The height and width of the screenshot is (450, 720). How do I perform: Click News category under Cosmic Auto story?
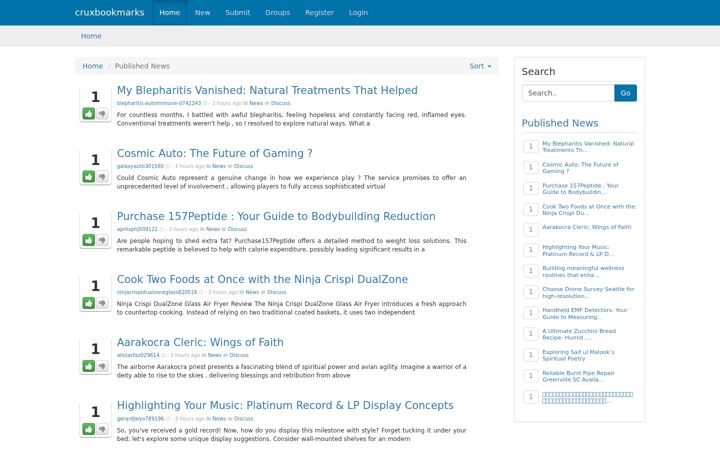[x=219, y=166]
